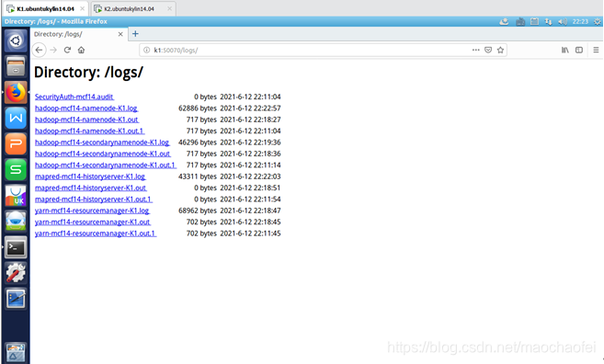Launch Firefox from the dock
The width and height of the screenshot is (604, 364).
(16, 93)
